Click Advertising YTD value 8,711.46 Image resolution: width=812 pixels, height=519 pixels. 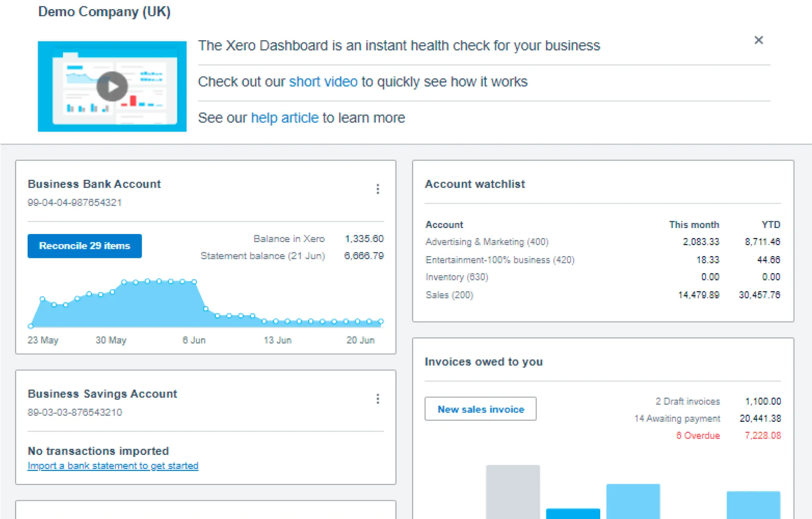tap(762, 242)
